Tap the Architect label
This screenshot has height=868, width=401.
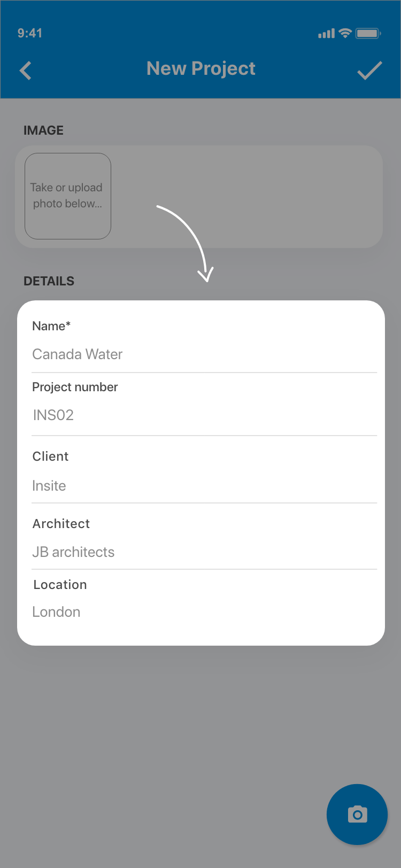61,524
